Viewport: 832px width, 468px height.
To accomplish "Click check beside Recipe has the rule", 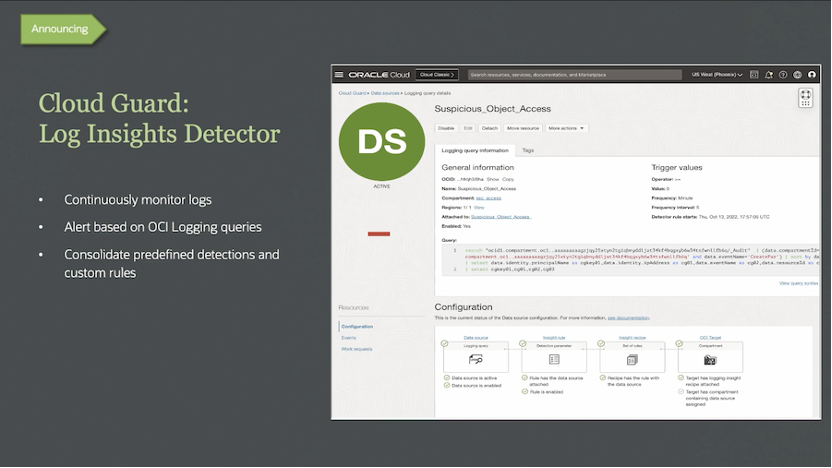I will click(603, 378).
